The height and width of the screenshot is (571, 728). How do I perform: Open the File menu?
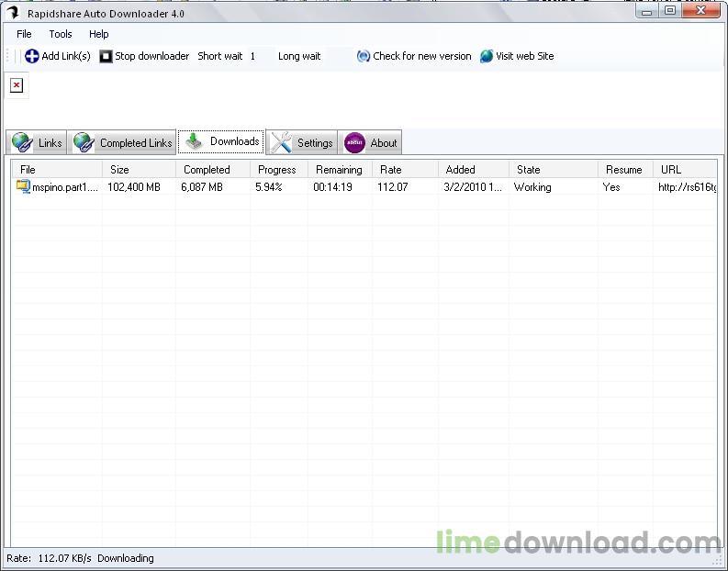pyautogui.click(x=24, y=34)
